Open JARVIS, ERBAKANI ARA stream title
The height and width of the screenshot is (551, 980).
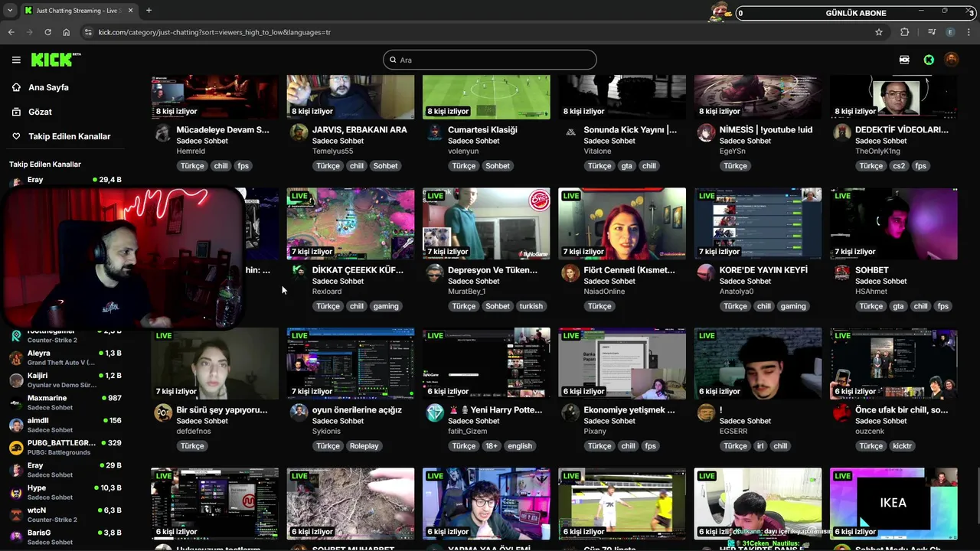[x=360, y=130]
